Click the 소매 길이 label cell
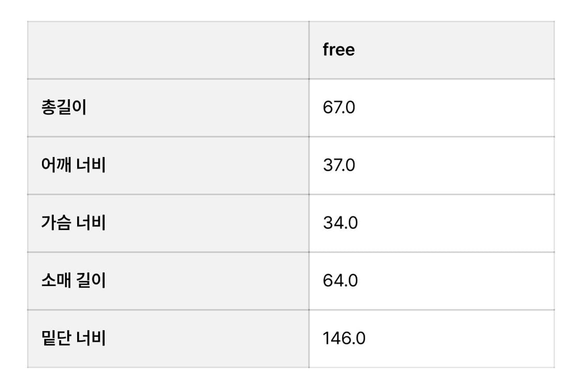The width and height of the screenshot is (582, 392). (x=168, y=281)
